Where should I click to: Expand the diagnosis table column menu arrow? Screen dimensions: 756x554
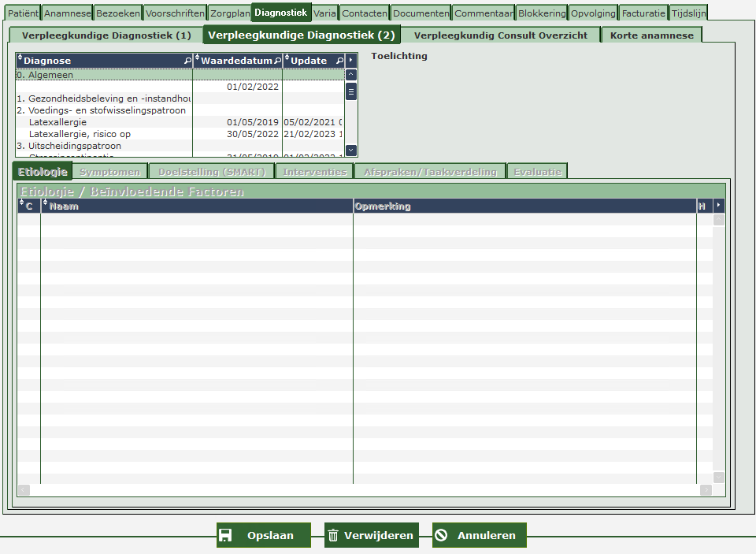click(x=351, y=61)
